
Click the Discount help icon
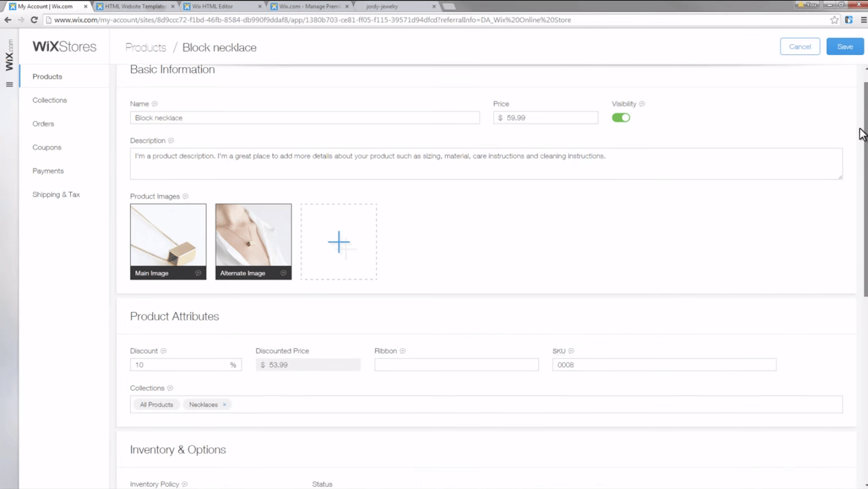[x=164, y=351]
